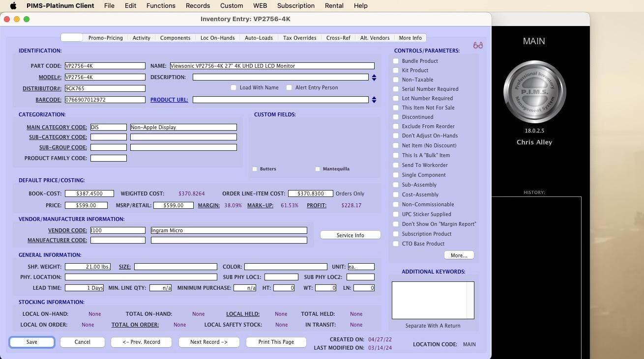Expand the Product URL field arrows
This screenshot has height=359, width=644.
point(374,100)
